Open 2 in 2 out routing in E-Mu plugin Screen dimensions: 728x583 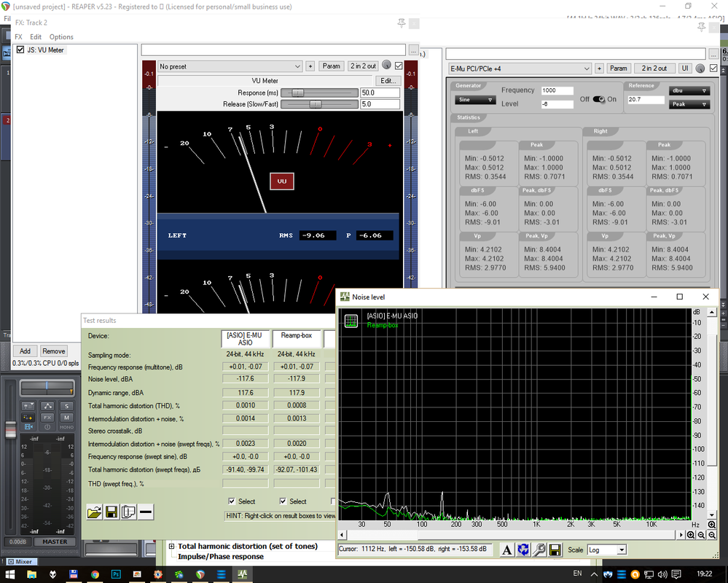[x=654, y=69]
